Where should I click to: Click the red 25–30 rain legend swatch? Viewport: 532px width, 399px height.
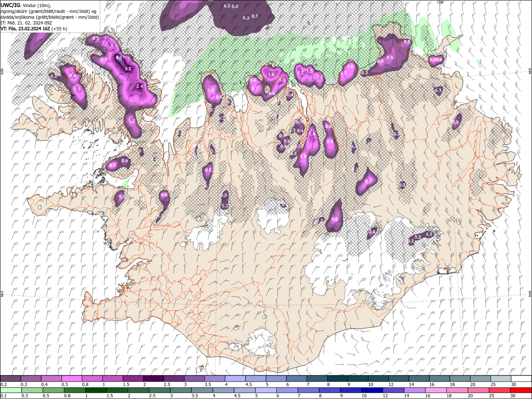pyautogui.click(x=500, y=390)
